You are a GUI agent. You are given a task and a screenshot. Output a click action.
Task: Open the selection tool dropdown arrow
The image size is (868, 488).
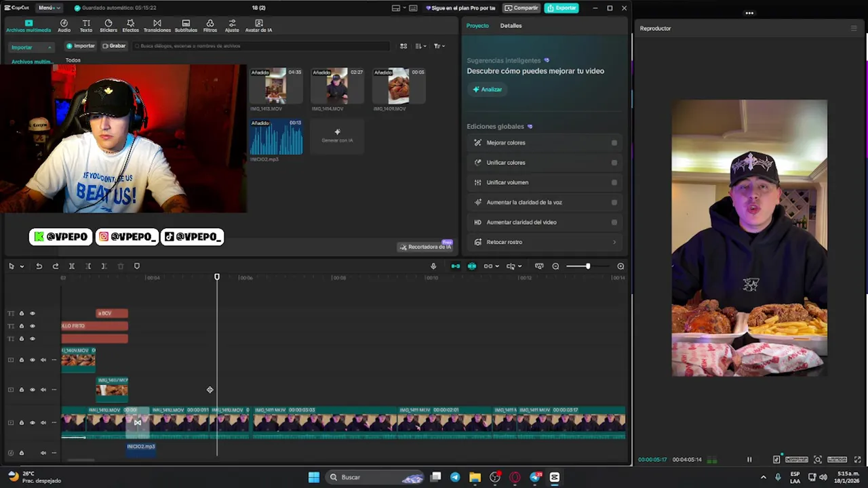pyautogui.click(x=22, y=266)
